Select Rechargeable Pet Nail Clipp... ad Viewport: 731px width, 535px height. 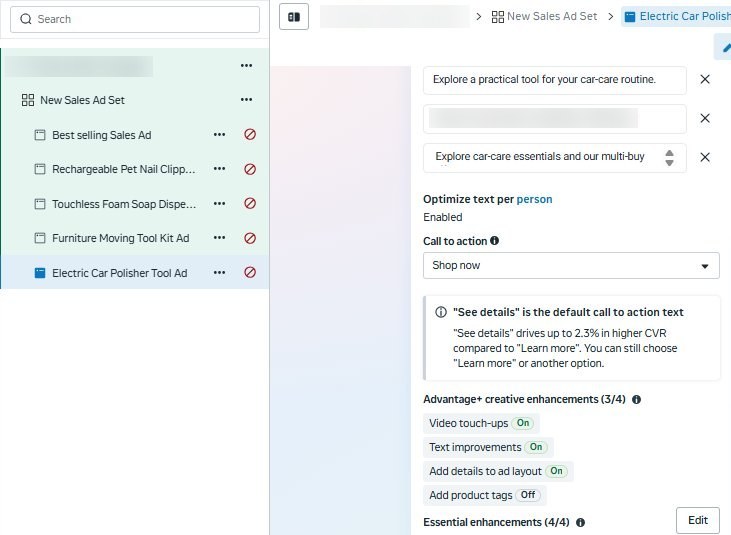point(124,169)
